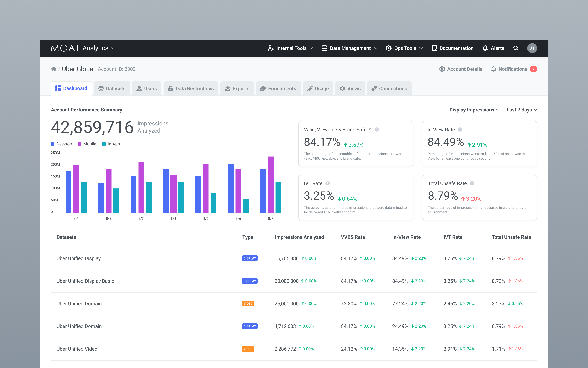Image resolution: width=588 pixels, height=368 pixels.
Task: Toggle In-App series in chart legend
Action: pos(111,144)
